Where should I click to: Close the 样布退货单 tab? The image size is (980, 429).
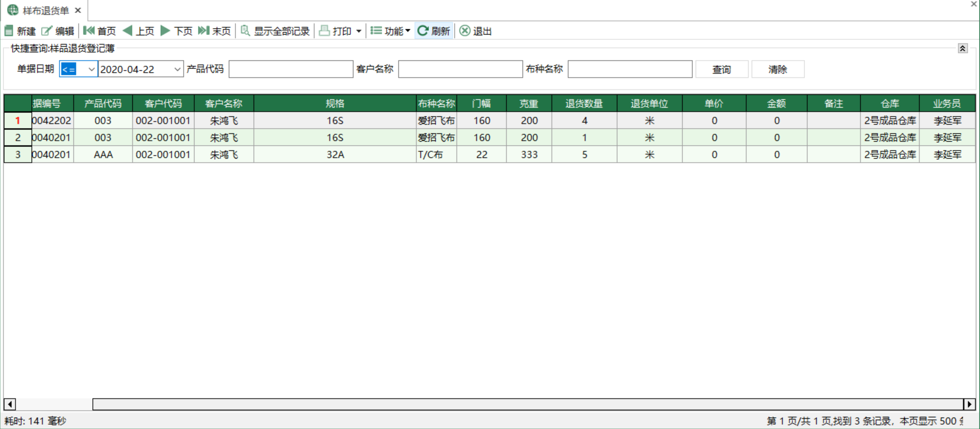point(78,10)
